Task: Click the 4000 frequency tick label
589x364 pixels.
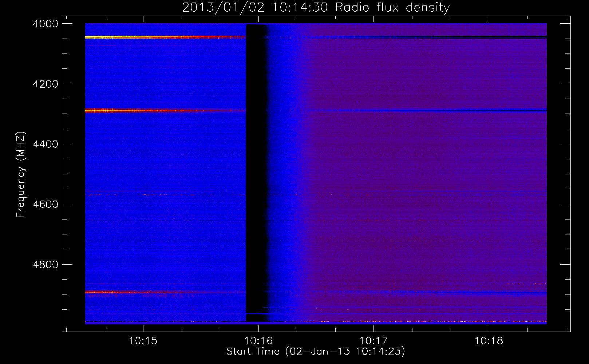Action: [x=46, y=24]
